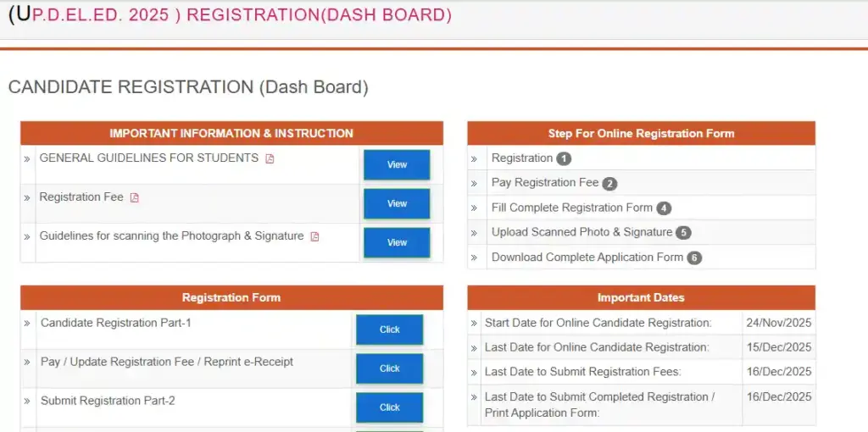Viewport: 868px width, 432px height.
Task: Click button for Candidate Registration Part-1
Action: [x=389, y=330]
